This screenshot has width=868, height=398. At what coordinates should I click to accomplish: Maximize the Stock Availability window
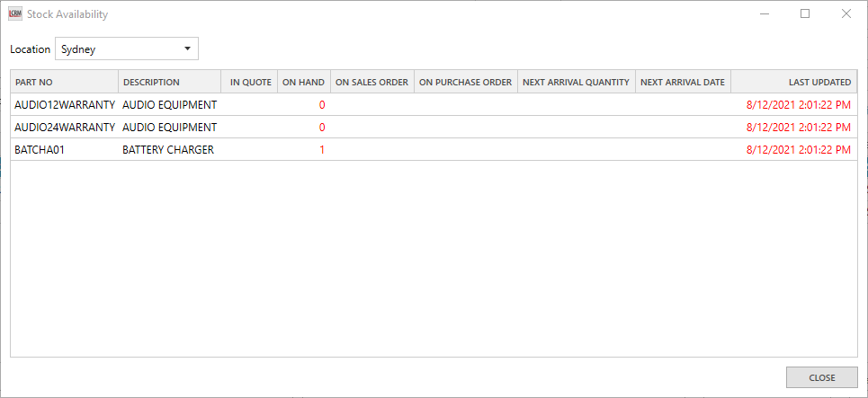(805, 13)
